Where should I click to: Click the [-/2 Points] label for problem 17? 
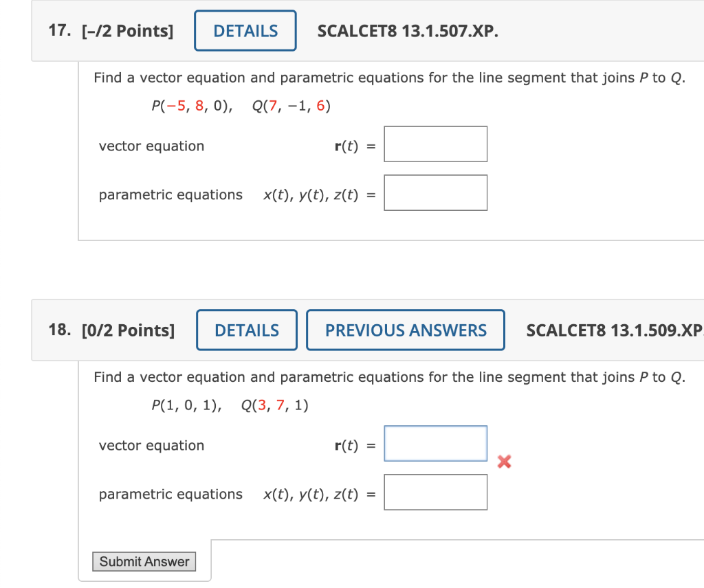click(129, 30)
